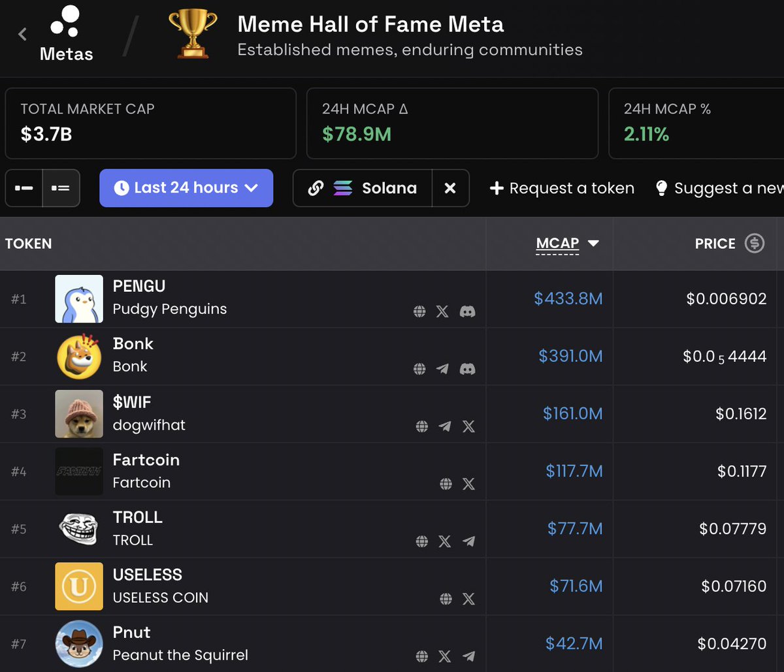
Task: Click Pnut market cap $42.7M
Action: (x=574, y=644)
